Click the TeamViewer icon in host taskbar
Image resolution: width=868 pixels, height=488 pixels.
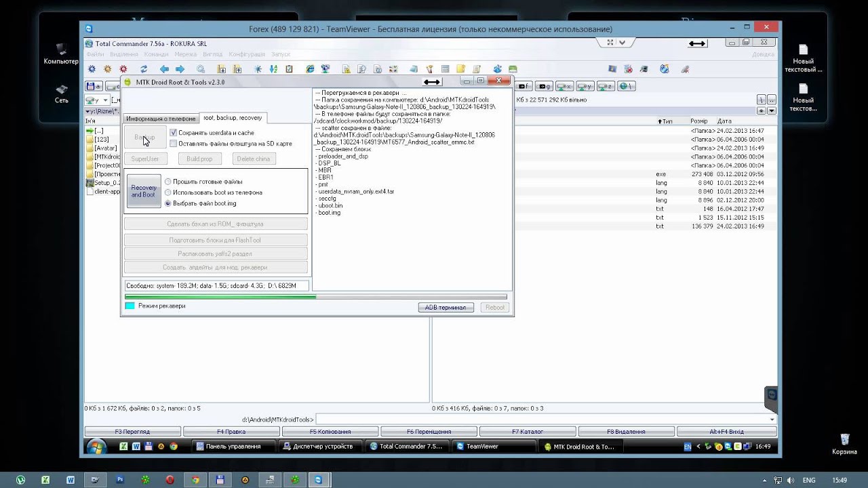click(318, 480)
